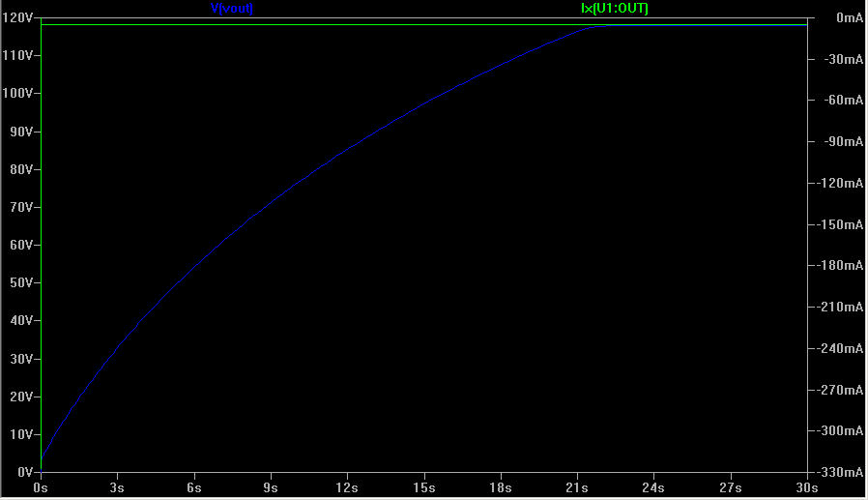Viewport: 868px width, 500px height.
Task: Click the 90V left axis label
Action: pos(21,132)
